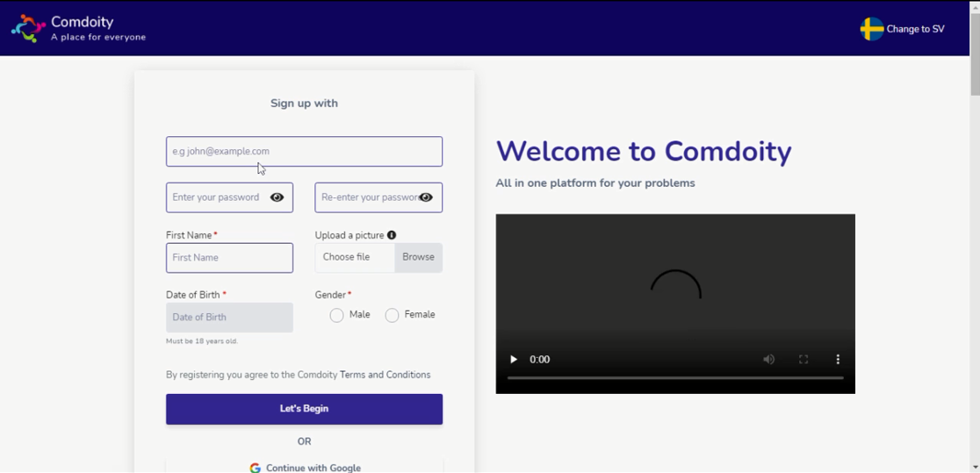Click the video time 0:00 label
Viewport: 980px width, 473px height.
tap(540, 359)
